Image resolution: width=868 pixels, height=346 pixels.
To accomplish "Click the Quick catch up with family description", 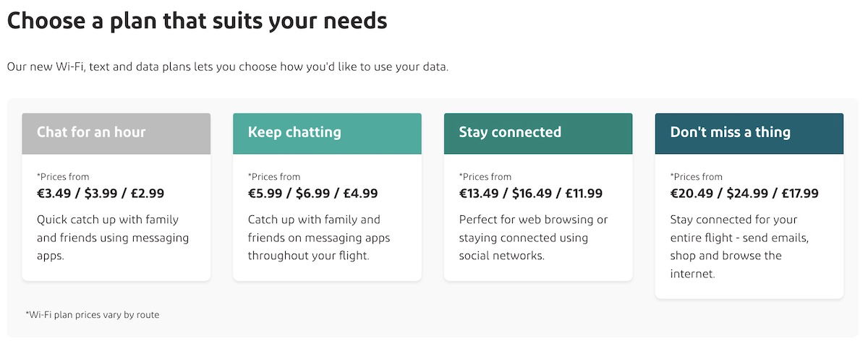I will tap(113, 238).
